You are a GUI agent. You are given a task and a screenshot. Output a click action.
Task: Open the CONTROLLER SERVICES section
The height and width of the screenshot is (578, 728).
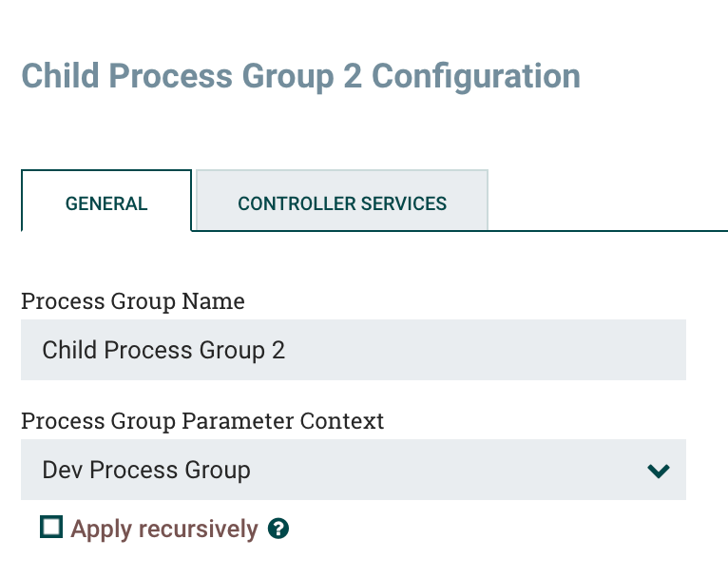(x=342, y=203)
